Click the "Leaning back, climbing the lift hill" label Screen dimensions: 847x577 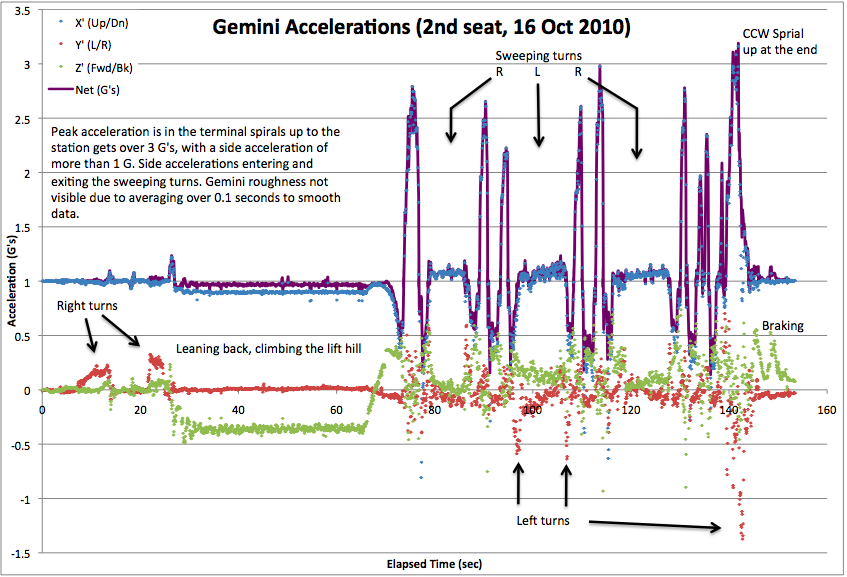coord(268,349)
